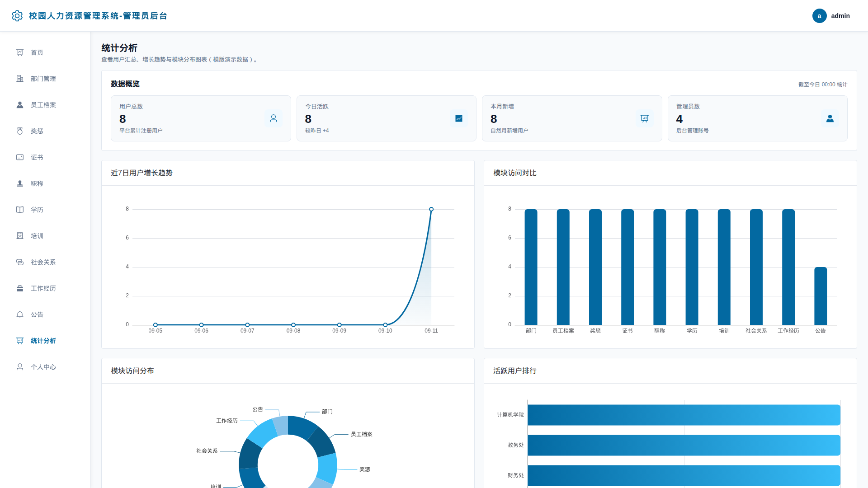This screenshot has width=868, height=488.
Task: Click the 平台累计注册用户 text
Action: [141, 131]
